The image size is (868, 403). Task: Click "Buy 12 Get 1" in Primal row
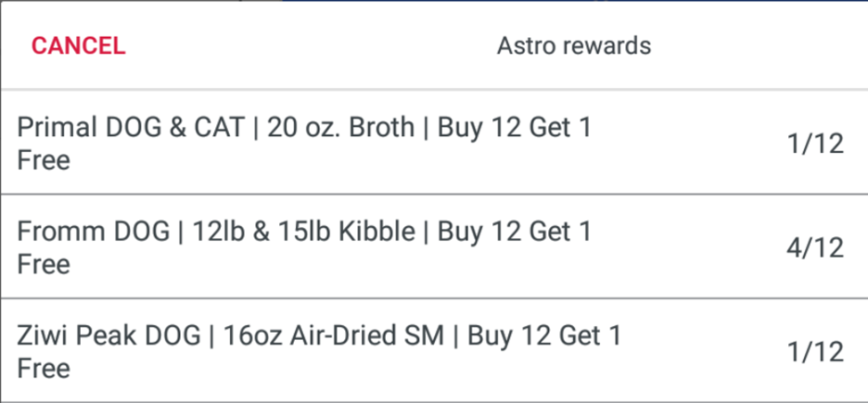pyautogui.click(x=514, y=127)
